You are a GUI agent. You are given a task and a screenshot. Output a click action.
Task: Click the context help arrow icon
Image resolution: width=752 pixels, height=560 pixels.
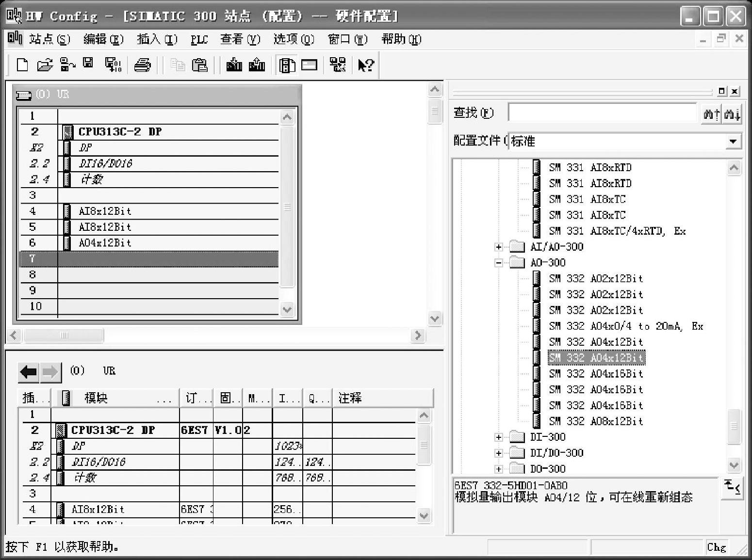point(366,65)
